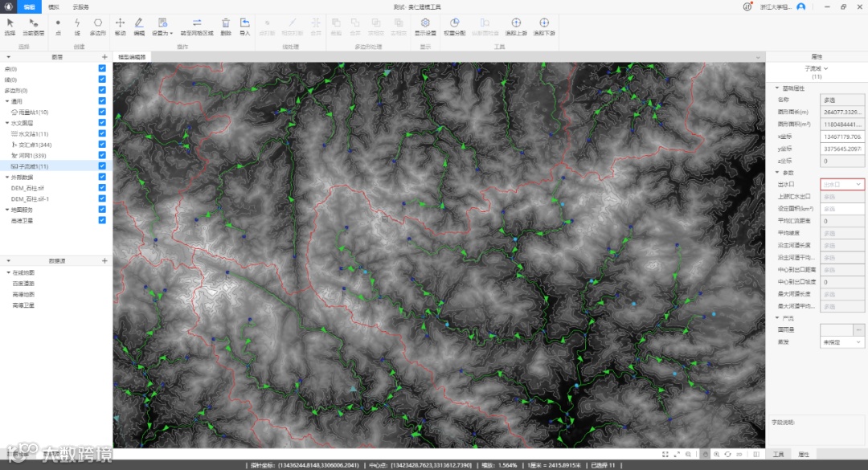Toggle visibility checkbox for 线(0) layer
This screenshot has width=868, height=470.
coord(102,80)
